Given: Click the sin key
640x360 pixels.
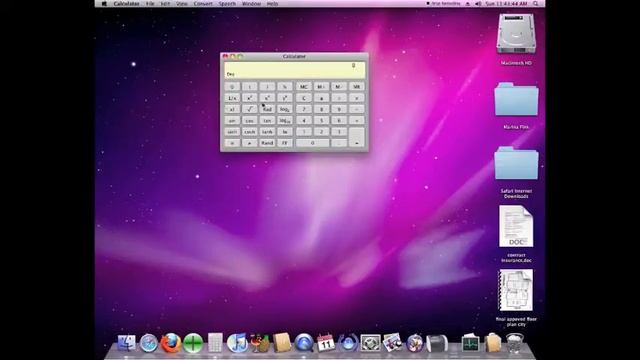Looking at the screenshot, I should pos(232,120).
